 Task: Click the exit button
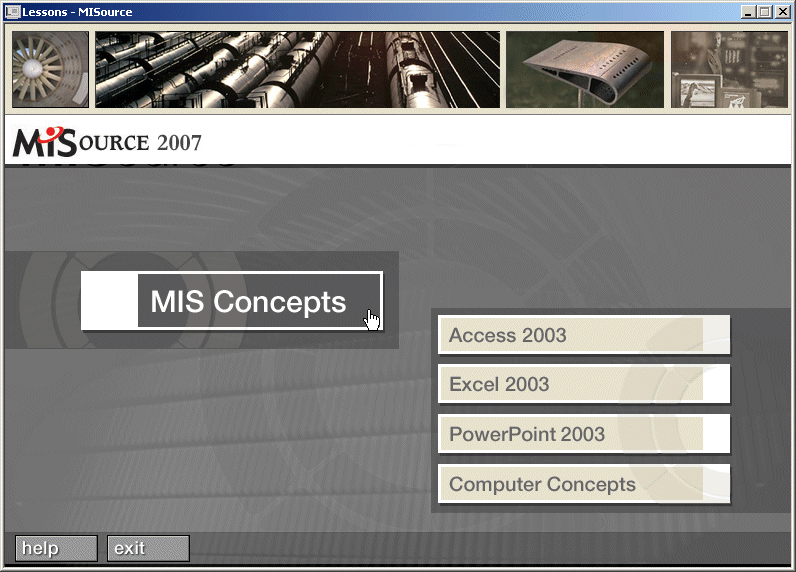pos(148,548)
